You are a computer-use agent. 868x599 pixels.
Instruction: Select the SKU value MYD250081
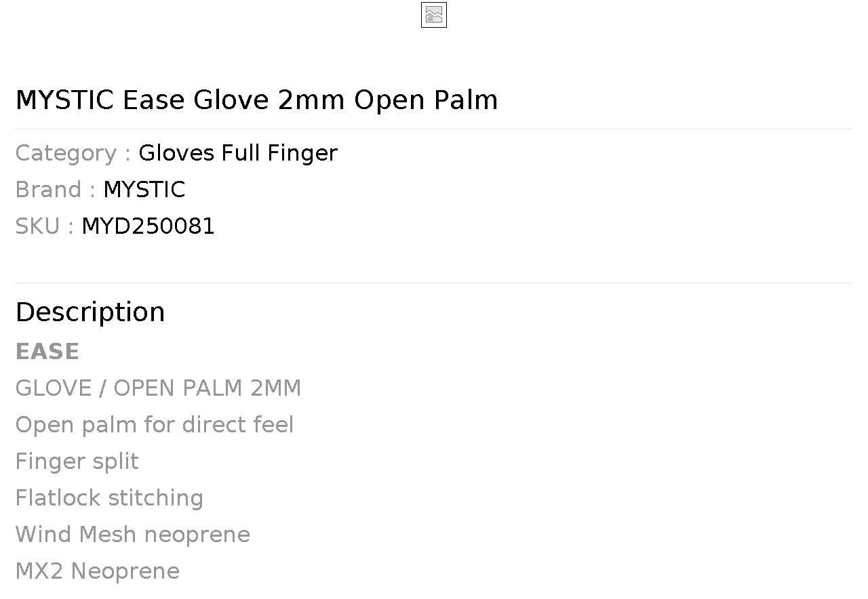click(x=148, y=226)
